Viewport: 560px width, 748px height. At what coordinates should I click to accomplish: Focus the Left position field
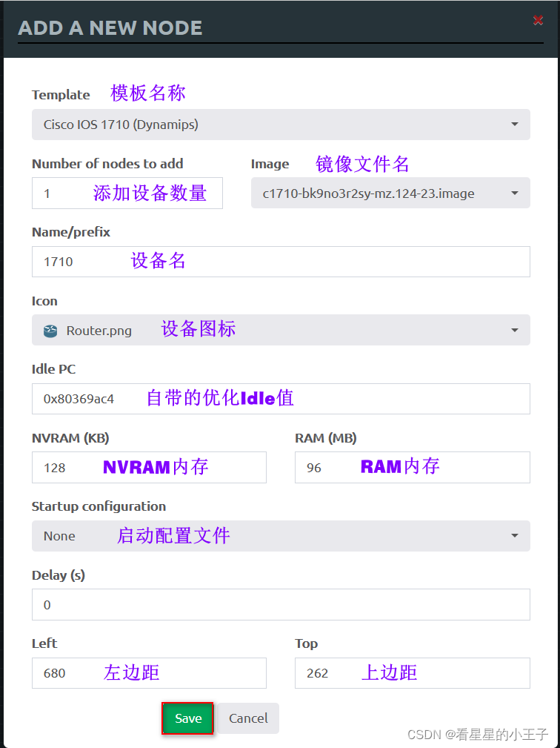click(149, 673)
